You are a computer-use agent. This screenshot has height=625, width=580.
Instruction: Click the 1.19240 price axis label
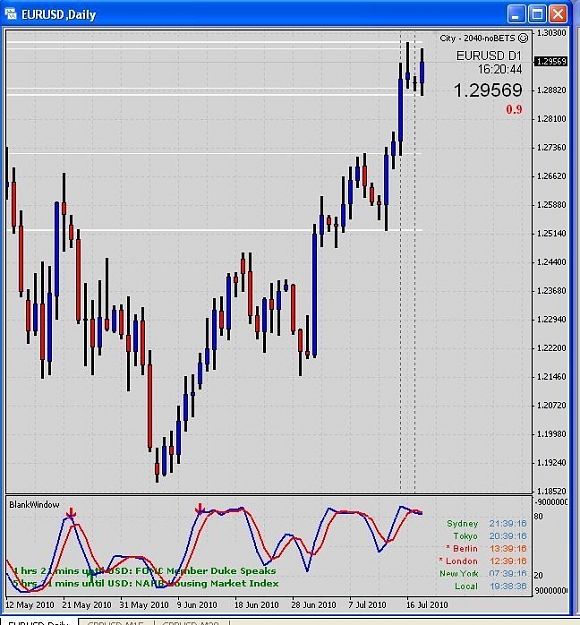click(552, 463)
